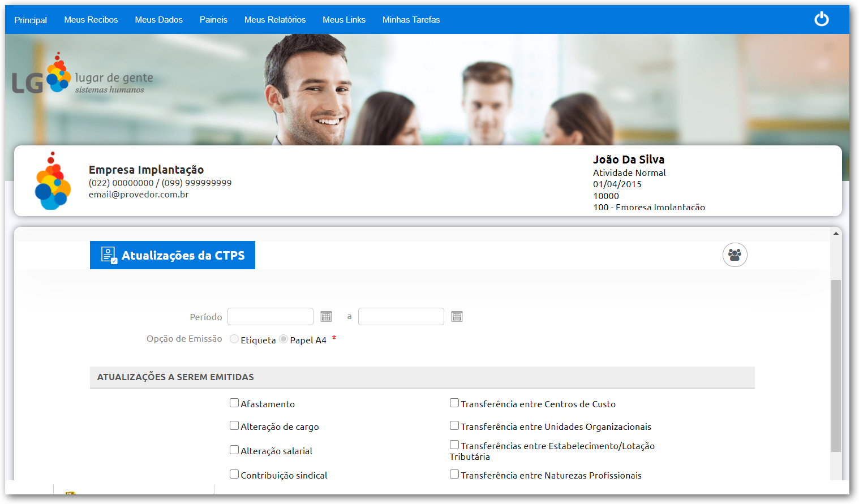Navigate to Meus Dados
Image resolution: width=859 pixels, height=504 pixels.
pos(158,19)
